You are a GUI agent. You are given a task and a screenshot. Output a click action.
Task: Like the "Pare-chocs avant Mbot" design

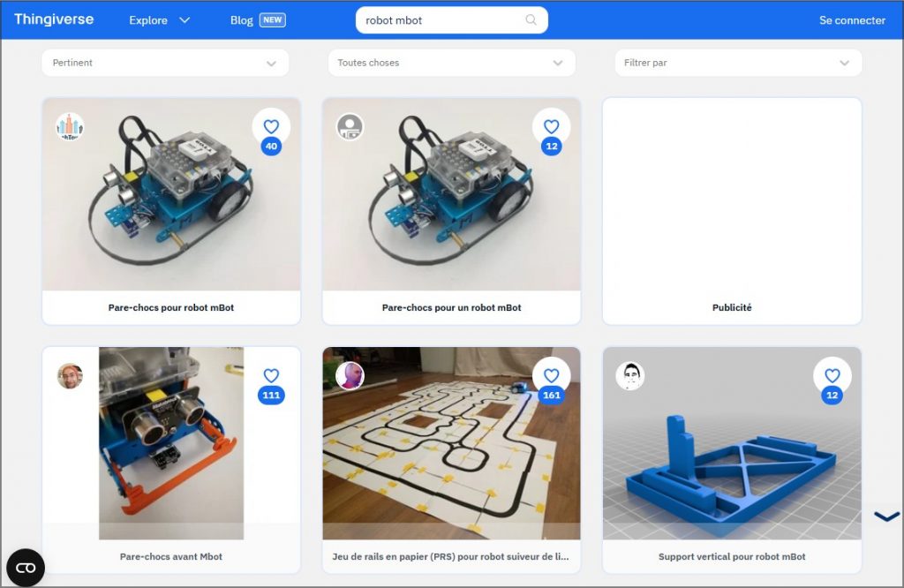[271, 375]
